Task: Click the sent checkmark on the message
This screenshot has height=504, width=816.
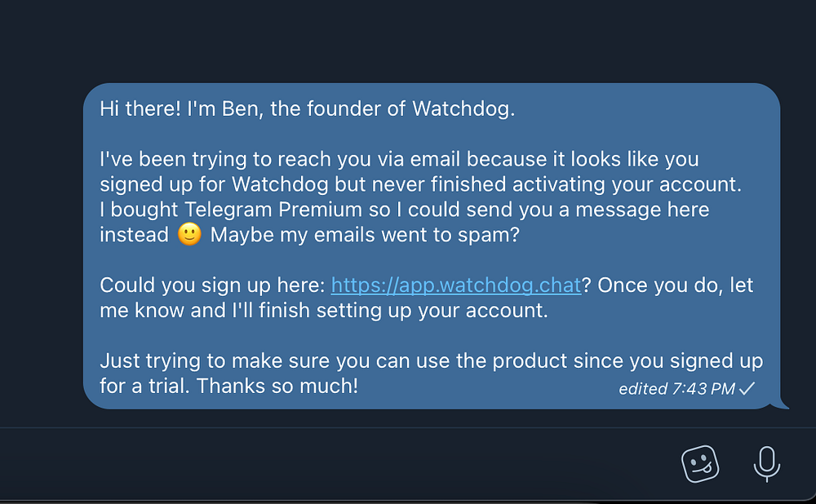Action: pyautogui.click(x=747, y=389)
